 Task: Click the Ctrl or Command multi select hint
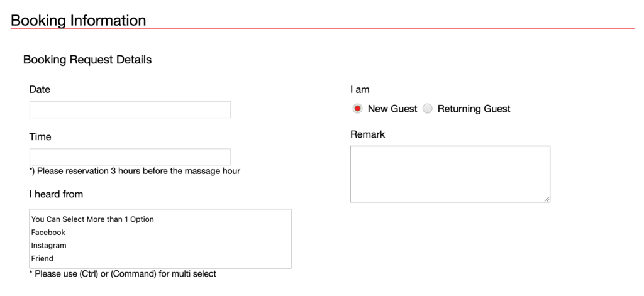[123, 274]
